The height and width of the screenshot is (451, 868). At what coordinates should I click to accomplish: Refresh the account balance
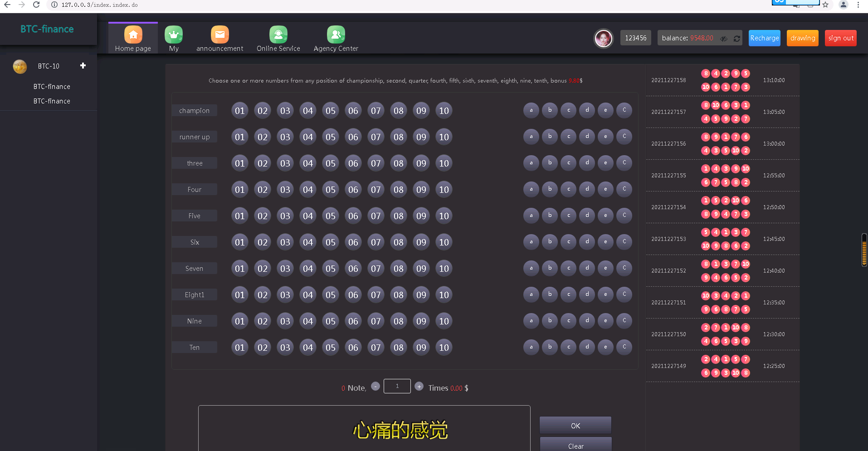click(737, 39)
